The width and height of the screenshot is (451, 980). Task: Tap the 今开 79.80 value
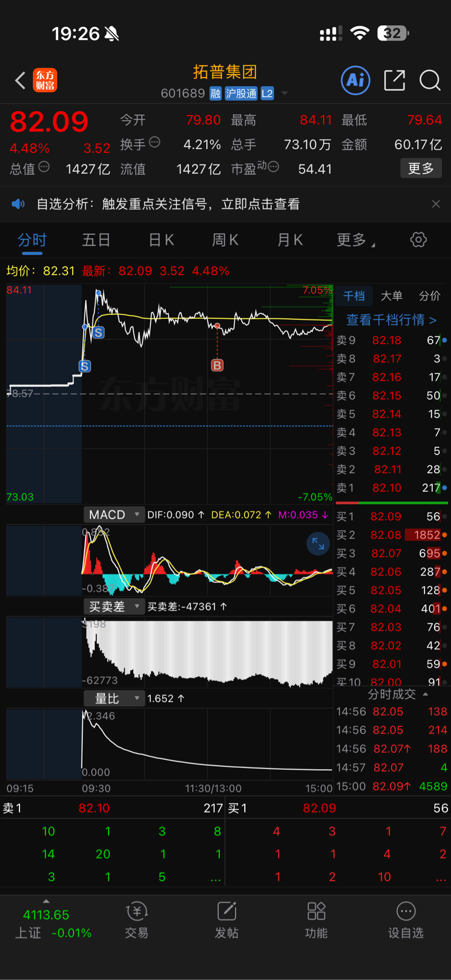pos(203,120)
